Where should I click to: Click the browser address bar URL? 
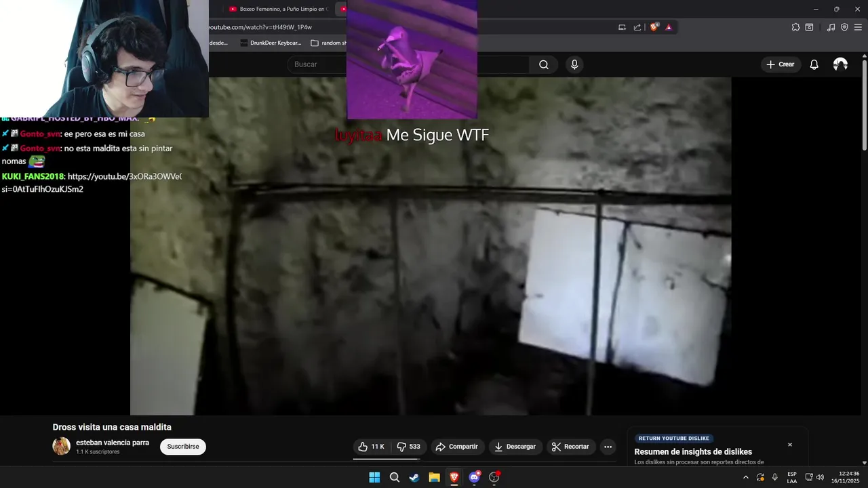pos(259,27)
